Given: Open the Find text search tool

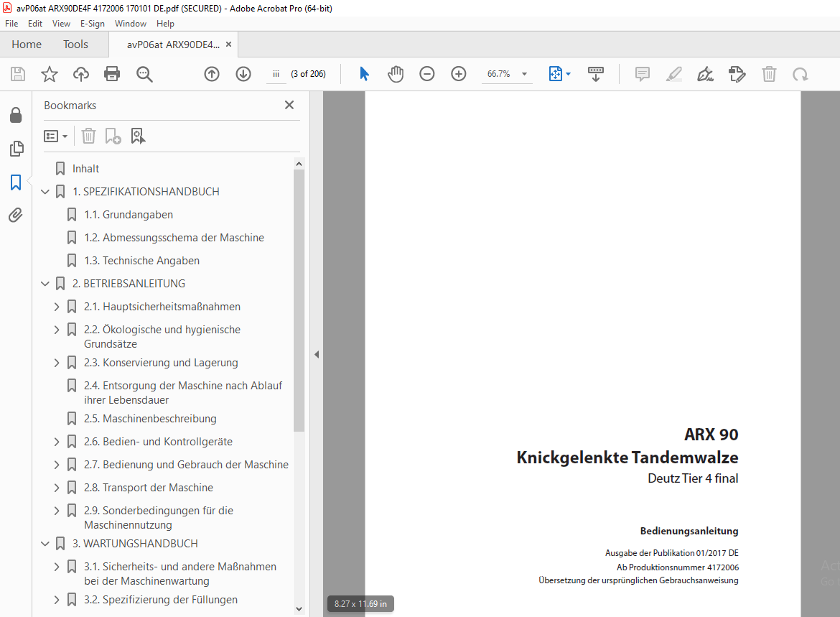Looking at the screenshot, I should point(144,74).
